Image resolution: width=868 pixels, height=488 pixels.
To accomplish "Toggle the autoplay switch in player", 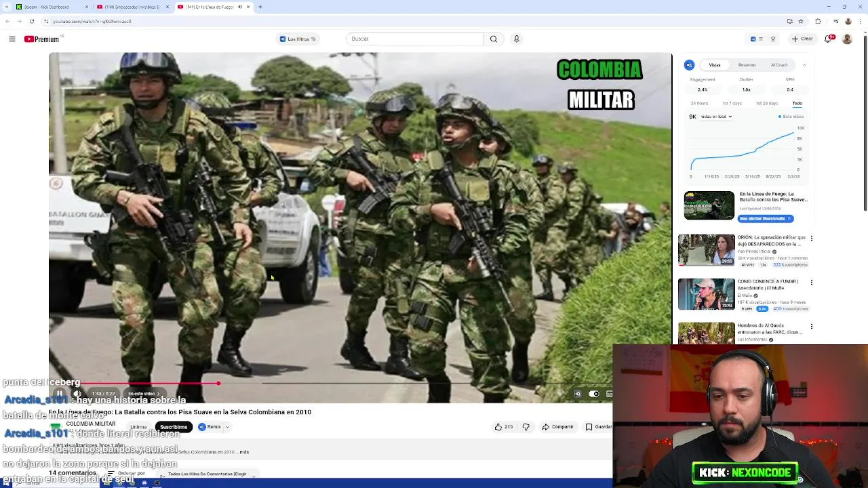I will click(x=594, y=394).
